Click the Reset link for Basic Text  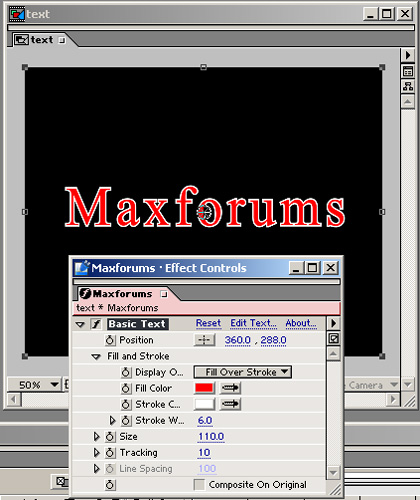[208, 323]
